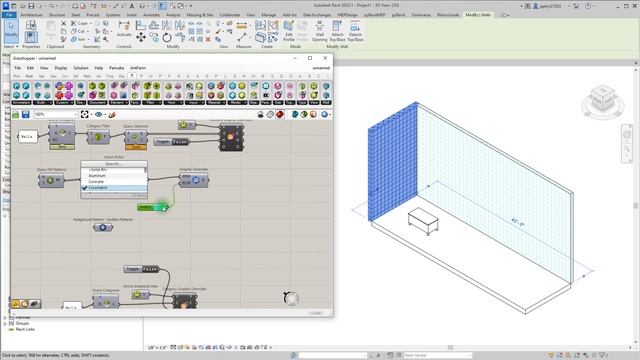640x360 pixels.
Task: Select the Revit Links item in Project Browser
Action: pyautogui.click(x=25, y=329)
